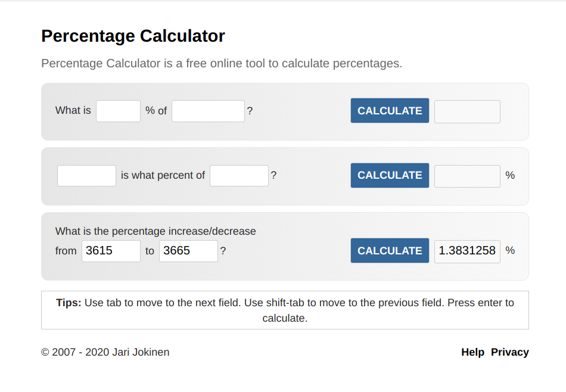Click the "Percentage Calculator" page heading
Viewport: 566px width, 392px height.
click(x=133, y=36)
